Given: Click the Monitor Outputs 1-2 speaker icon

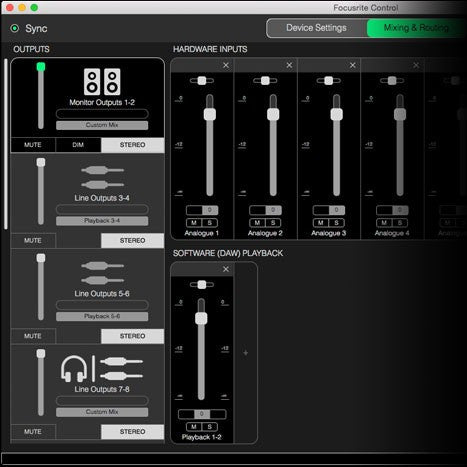Looking at the screenshot, I should [102, 82].
